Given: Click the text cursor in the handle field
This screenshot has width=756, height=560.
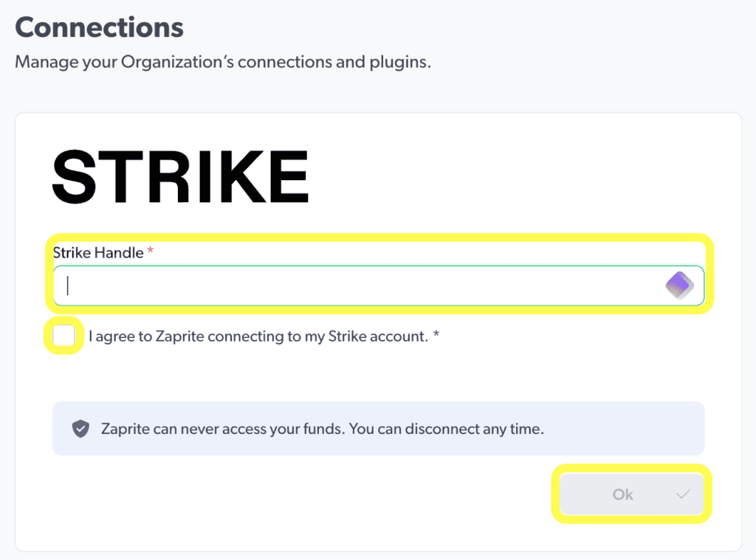Looking at the screenshot, I should 67,286.
